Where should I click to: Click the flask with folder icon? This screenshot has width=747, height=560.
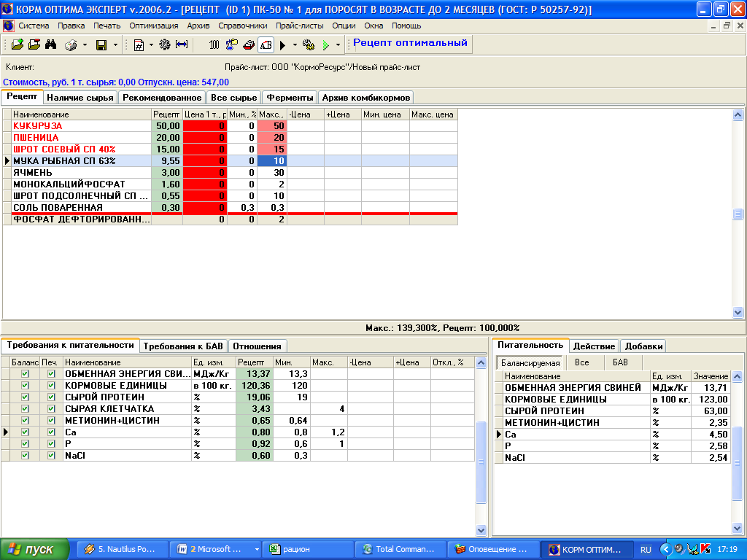[x=231, y=44]
